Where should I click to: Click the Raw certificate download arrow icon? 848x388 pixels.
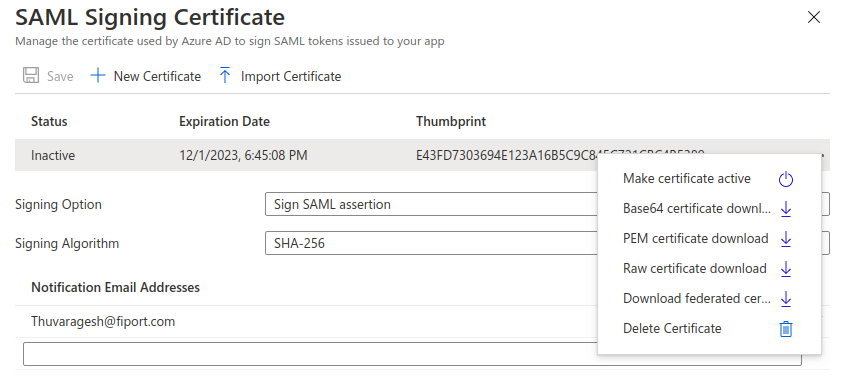786,269
